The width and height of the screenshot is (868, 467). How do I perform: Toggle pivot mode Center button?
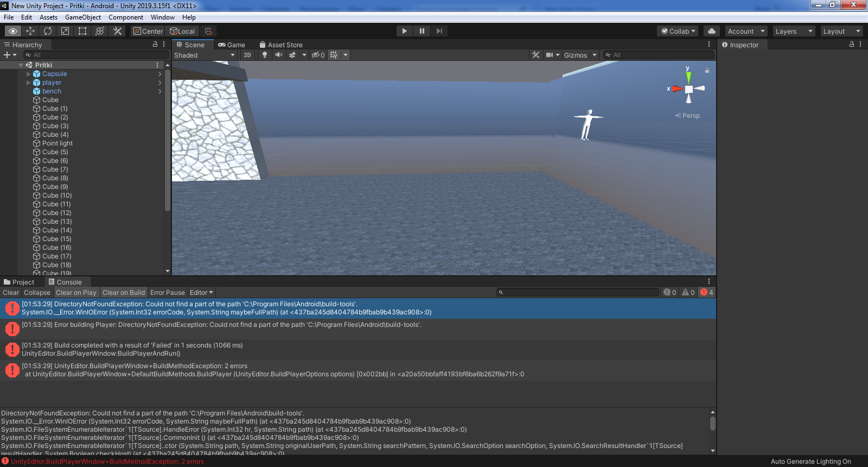[x=148, y=31]
